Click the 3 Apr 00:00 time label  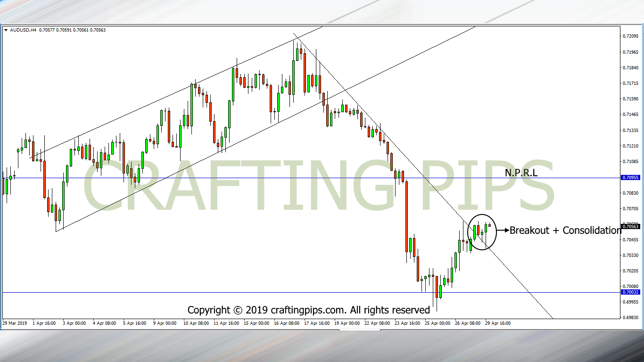tap(75, 323)
